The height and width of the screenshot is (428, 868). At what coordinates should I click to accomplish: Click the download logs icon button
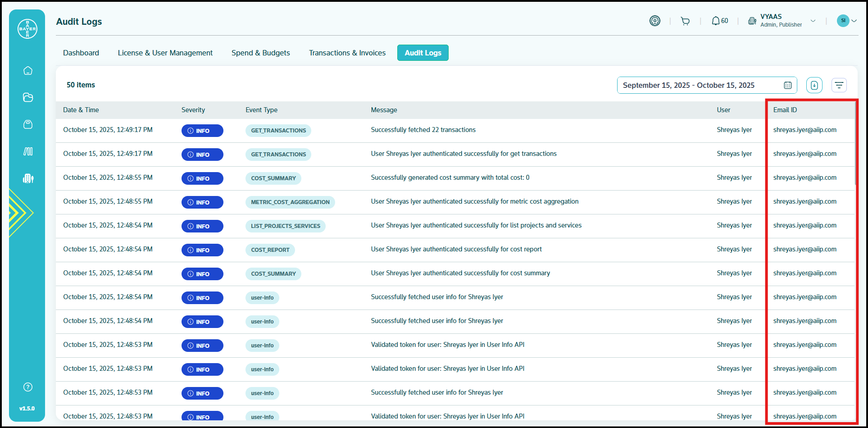814,85
